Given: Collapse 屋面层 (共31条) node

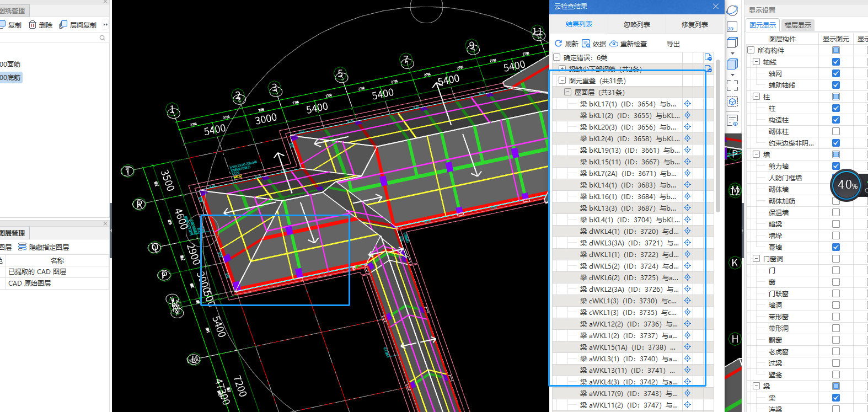Looking at the screenshot, I should [567, 92].
